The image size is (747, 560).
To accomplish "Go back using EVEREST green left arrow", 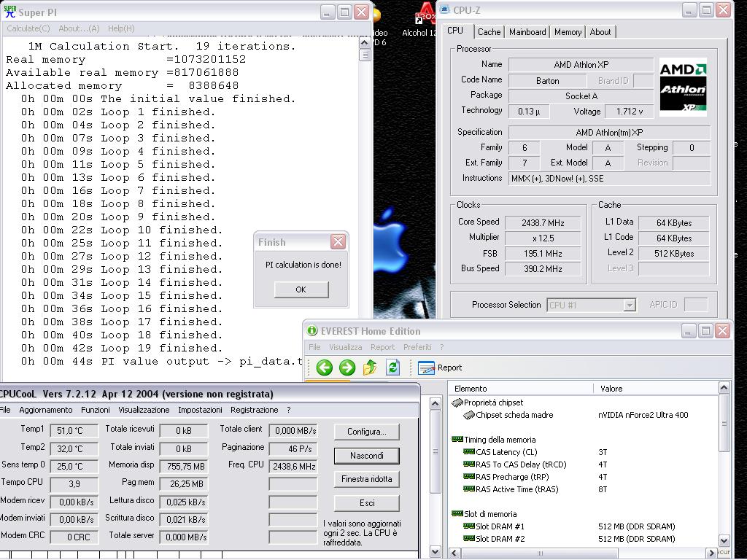I will click(x=325, y=367).
